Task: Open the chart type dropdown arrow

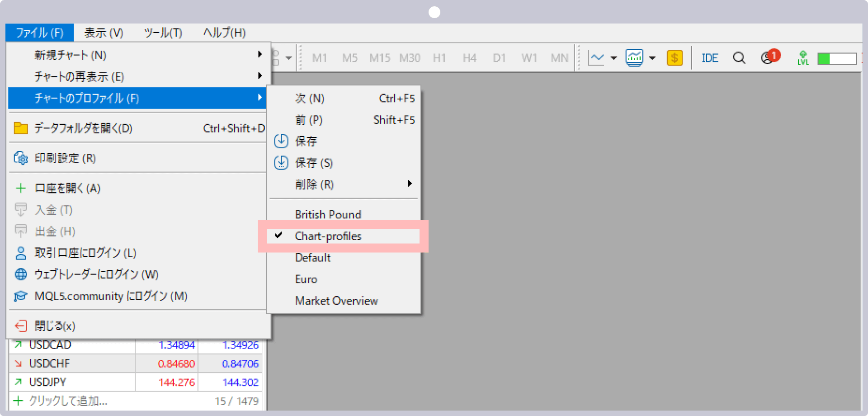Action: point(613,58)
